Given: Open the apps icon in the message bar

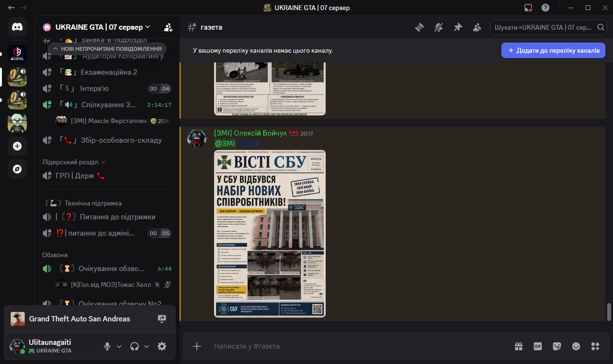Looking at the screenshot, I should coord(595,346).
